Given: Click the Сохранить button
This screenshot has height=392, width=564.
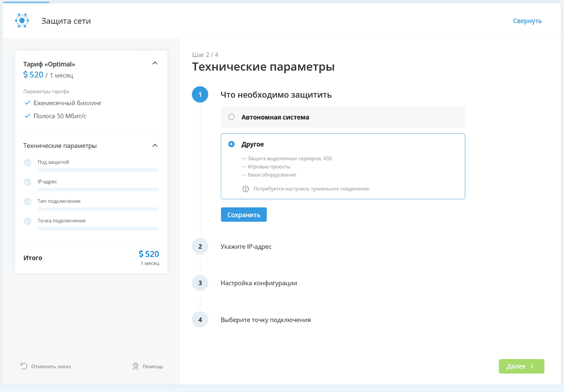Looking at the screenshot, I should pos(244,214).
